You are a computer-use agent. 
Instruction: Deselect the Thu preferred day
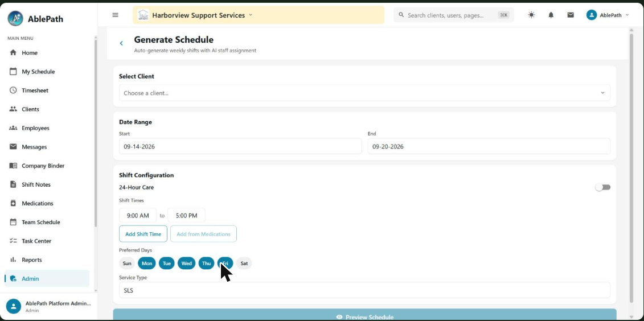[207, 263]
